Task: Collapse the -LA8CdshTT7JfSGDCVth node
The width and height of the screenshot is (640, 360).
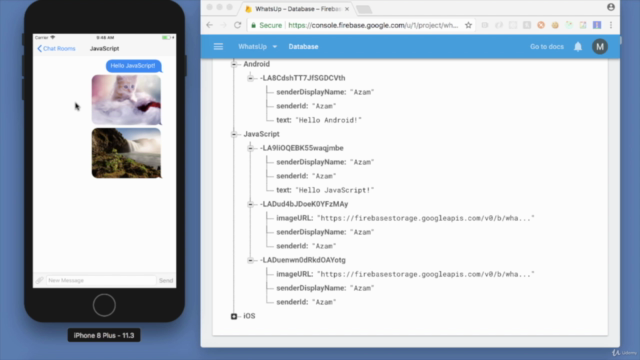Action: [x=250, y=78]
